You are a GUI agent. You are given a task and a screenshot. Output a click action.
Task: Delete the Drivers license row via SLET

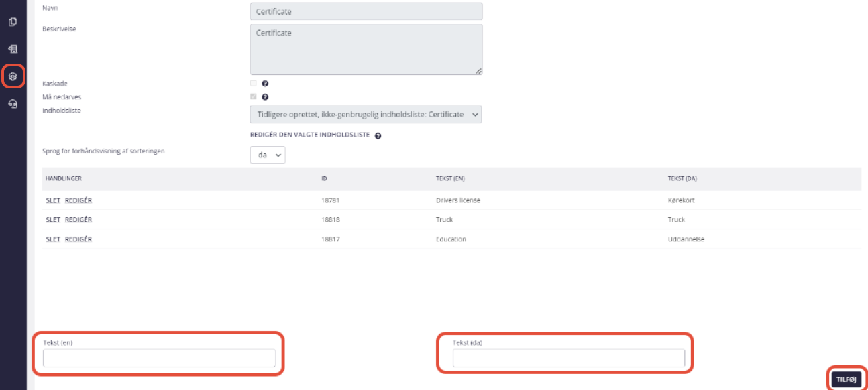pos(53,200)
